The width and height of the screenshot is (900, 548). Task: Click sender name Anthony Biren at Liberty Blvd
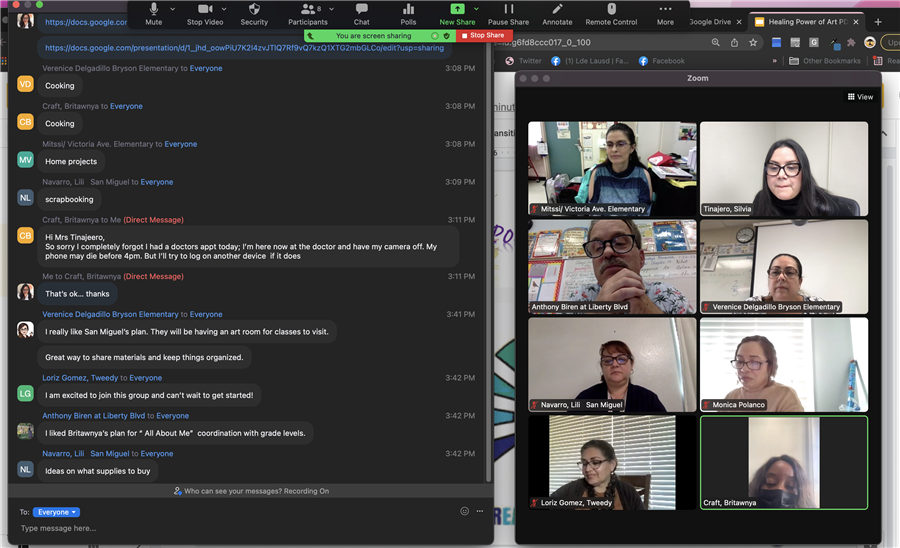tap(94, 416)
